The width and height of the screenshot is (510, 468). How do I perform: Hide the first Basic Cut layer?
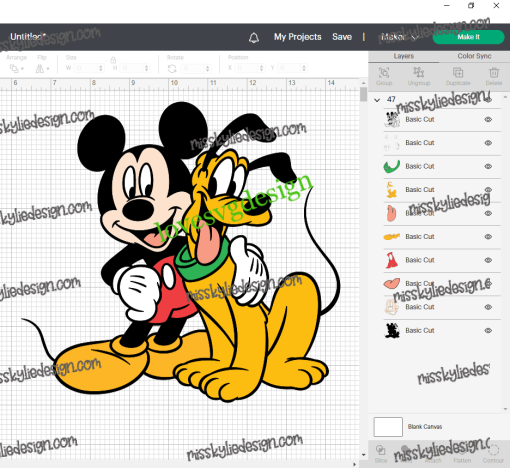[x=488, y=120]
